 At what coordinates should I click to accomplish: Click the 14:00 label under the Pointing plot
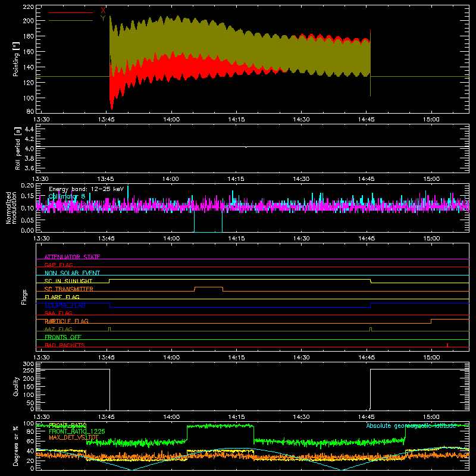click(171, 120)
